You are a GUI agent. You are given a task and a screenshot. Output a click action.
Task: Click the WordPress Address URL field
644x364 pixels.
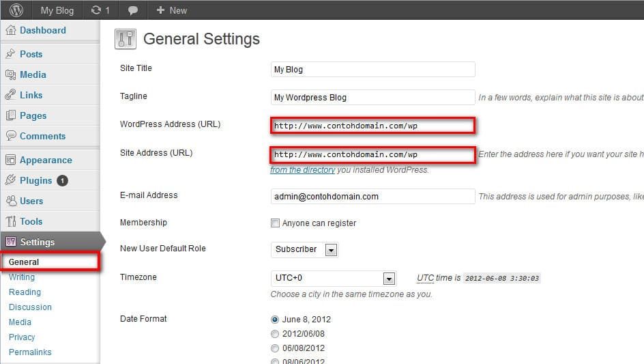click(x=373, y=126)
